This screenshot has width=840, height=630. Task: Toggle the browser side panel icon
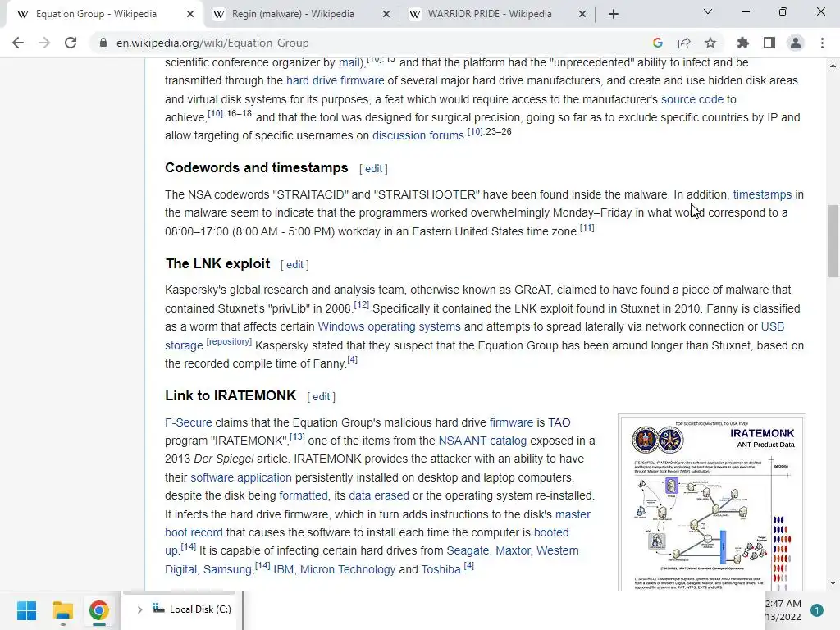pyautogui.click(x=769, y=43)
